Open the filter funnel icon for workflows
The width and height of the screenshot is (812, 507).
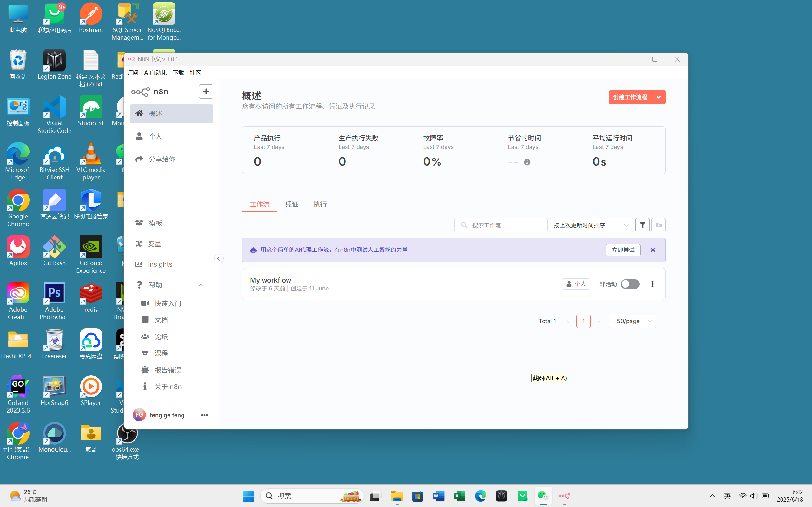[x=642, y=225]
